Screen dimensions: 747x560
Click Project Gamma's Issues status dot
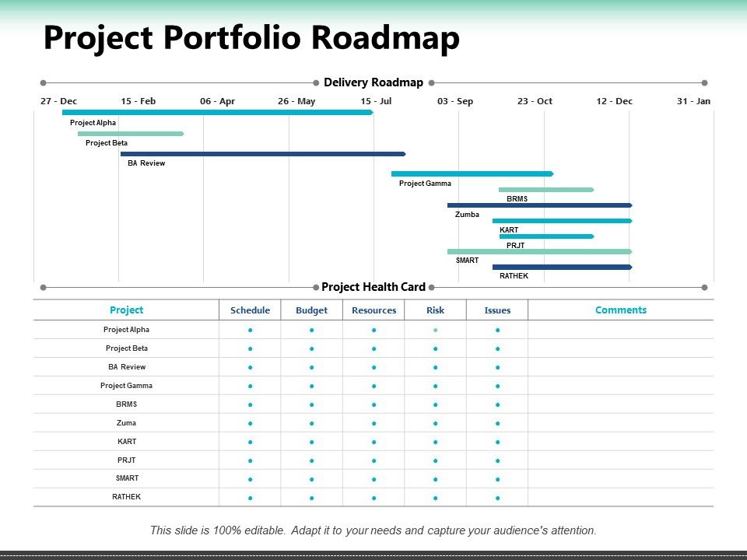point(497,387)
